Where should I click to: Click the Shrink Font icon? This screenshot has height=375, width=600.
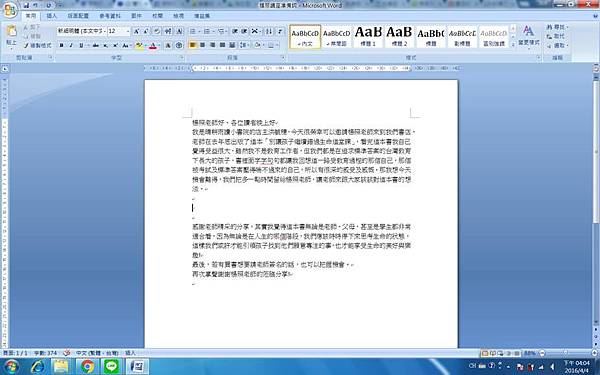pyautogui.click(x=147, y=31)
